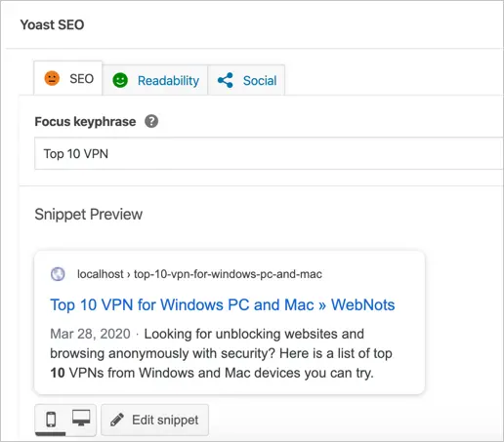Click the Focus keyphrase label
This screenshot has width=504, height=442.
(x=85, y=121)
